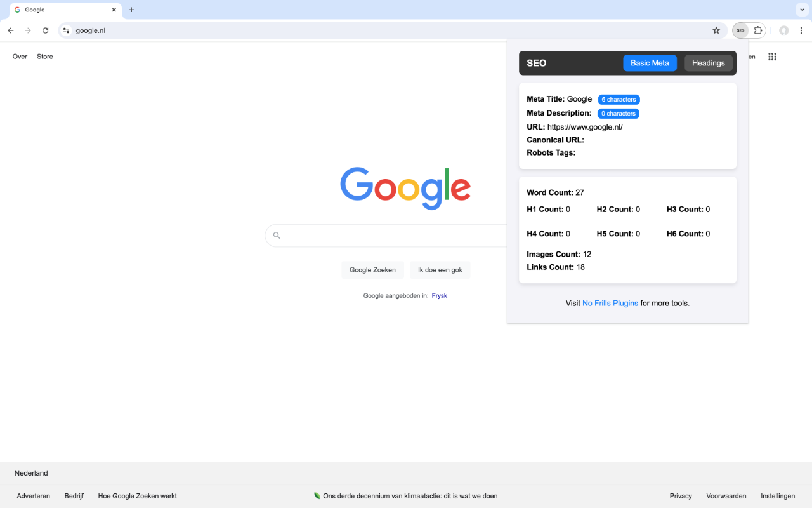Viewport: 812px width, 508px height.
Task: Open Hoe Google Zoeken werkt link
Action: point(138,496)
